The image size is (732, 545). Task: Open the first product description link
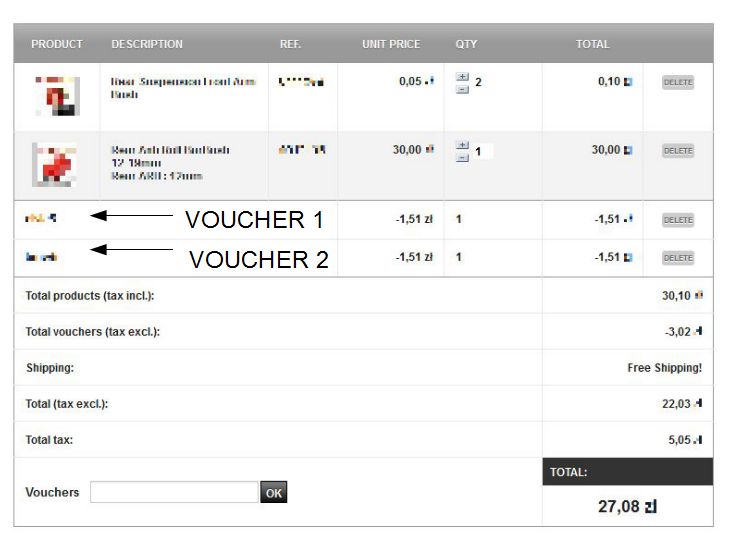pyautogui.click(x=183, y=88)
